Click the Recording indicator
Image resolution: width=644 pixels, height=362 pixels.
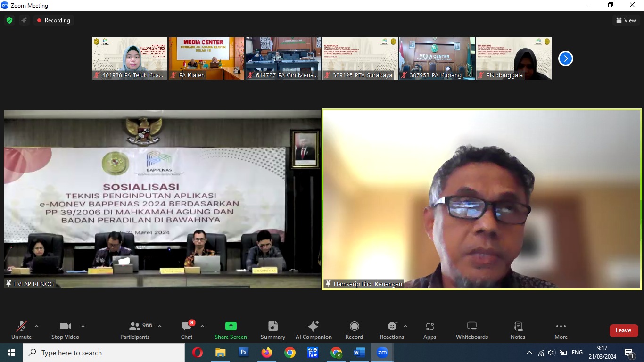53,20
